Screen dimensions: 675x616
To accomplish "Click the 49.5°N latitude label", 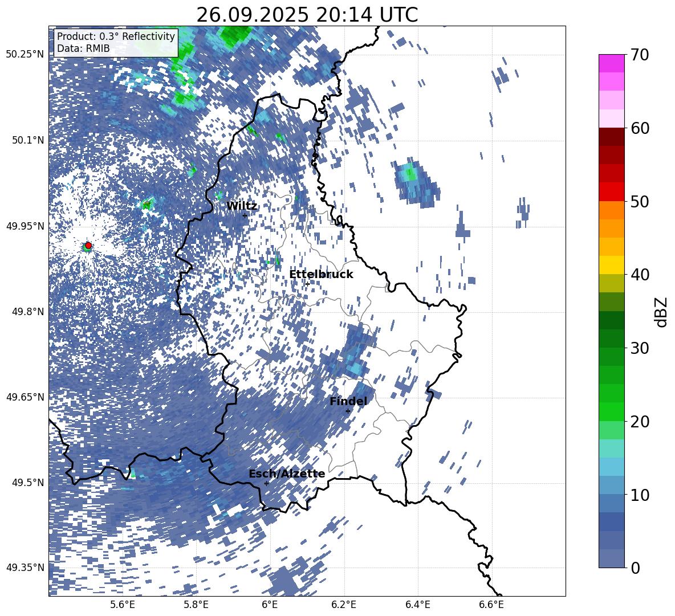I will click(28, 482).
